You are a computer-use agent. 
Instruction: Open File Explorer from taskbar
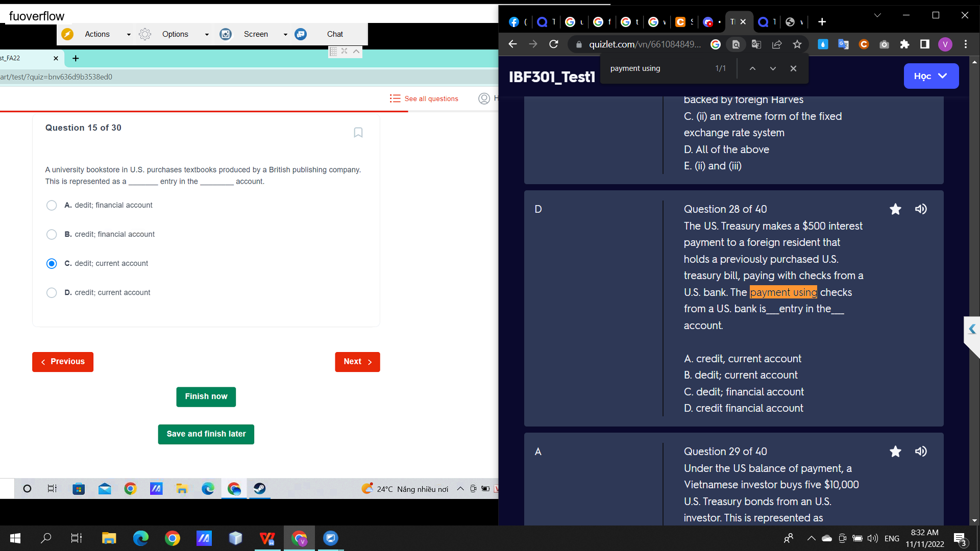point(109,538)
